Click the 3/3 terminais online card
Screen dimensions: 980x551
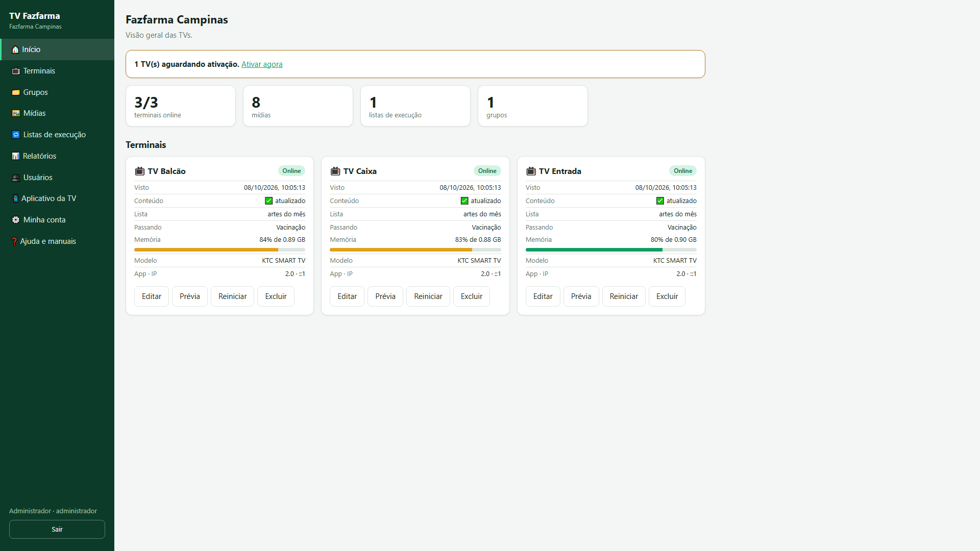coord(181,106)
